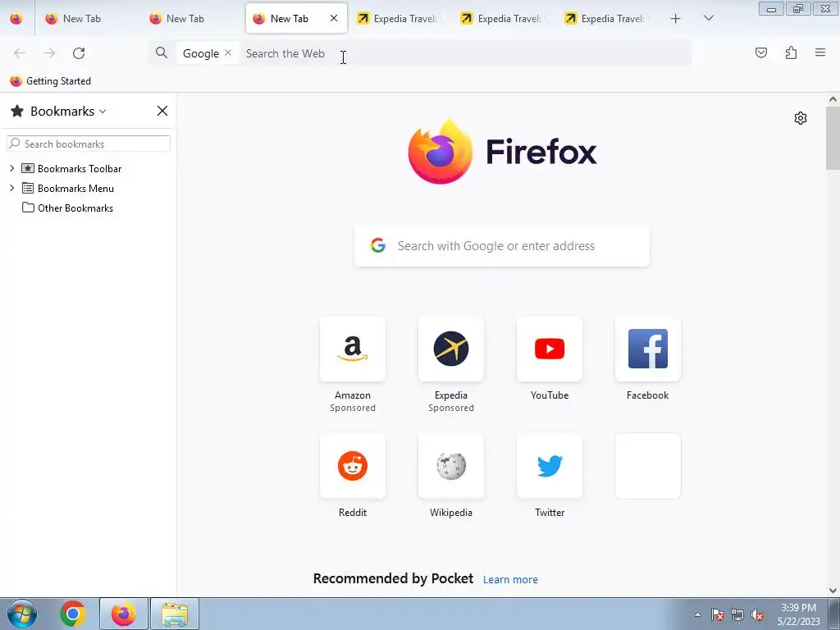The width and height of the screenshot is (840, 630).
Task: Expand the Bookmarks Toolbar folder arrow
Action: click(x=11, y=168)
